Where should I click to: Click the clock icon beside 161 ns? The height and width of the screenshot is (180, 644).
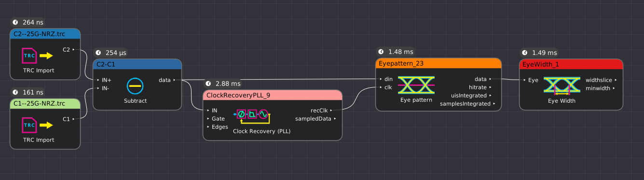coord(15,92)
